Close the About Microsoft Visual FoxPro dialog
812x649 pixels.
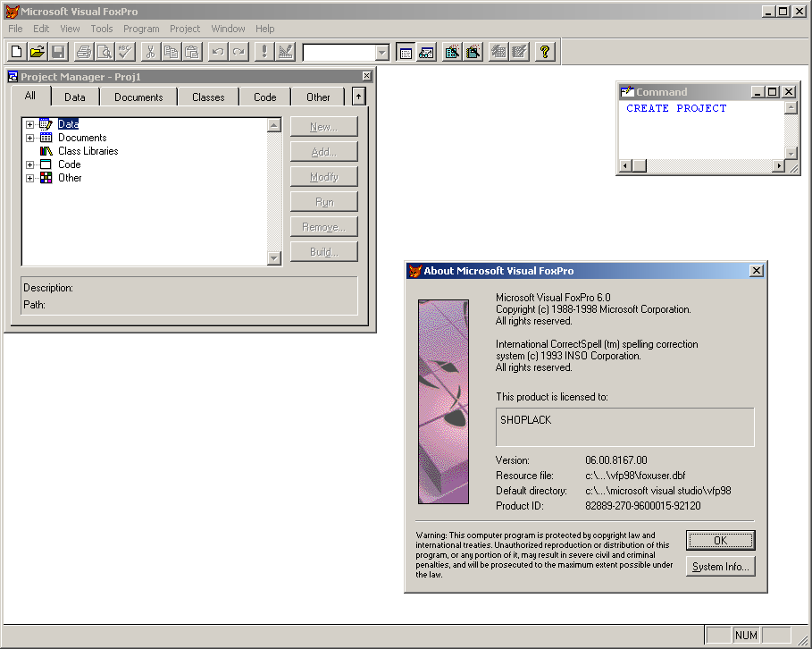(756, 271)
